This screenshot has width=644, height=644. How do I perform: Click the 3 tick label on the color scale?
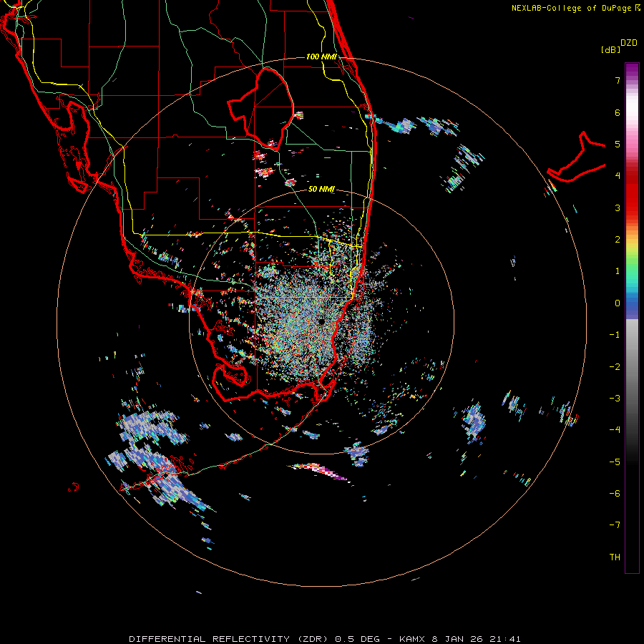tap(618, 208)
